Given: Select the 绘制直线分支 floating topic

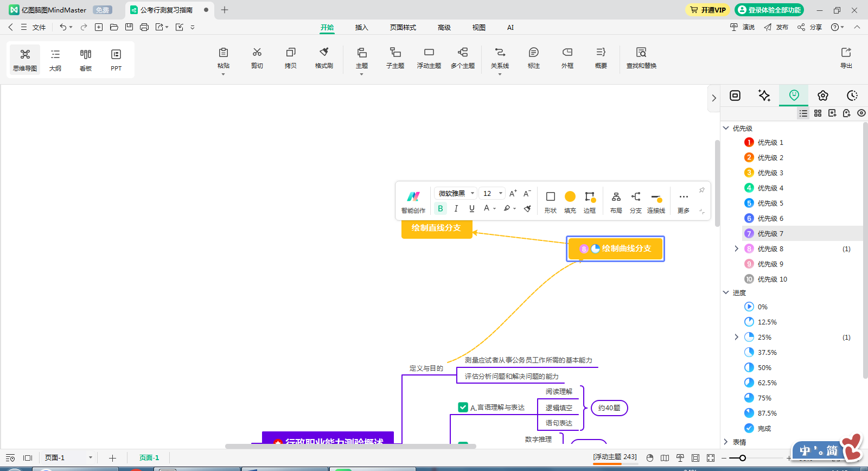Looking at the screenshot, I should (x=437, y=228).
